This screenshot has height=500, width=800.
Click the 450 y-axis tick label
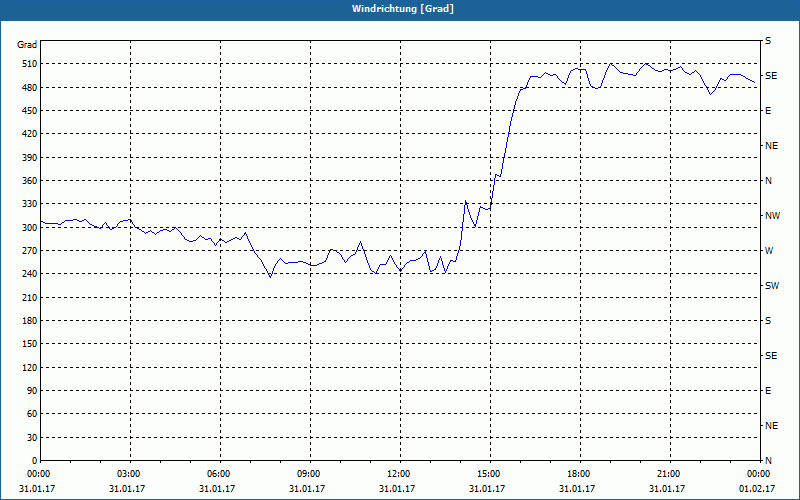pos(30,111)
